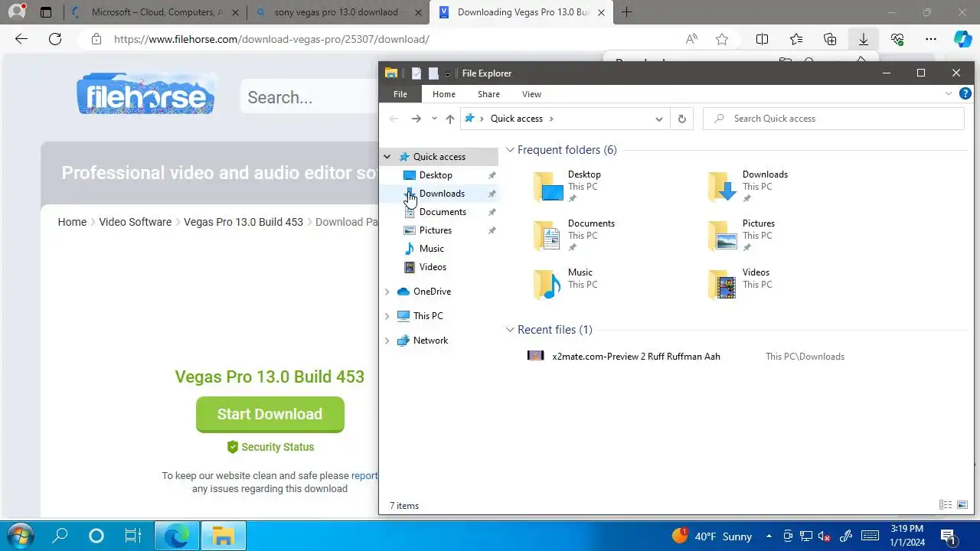Open Edge split screen icon

tap(762, 39)
